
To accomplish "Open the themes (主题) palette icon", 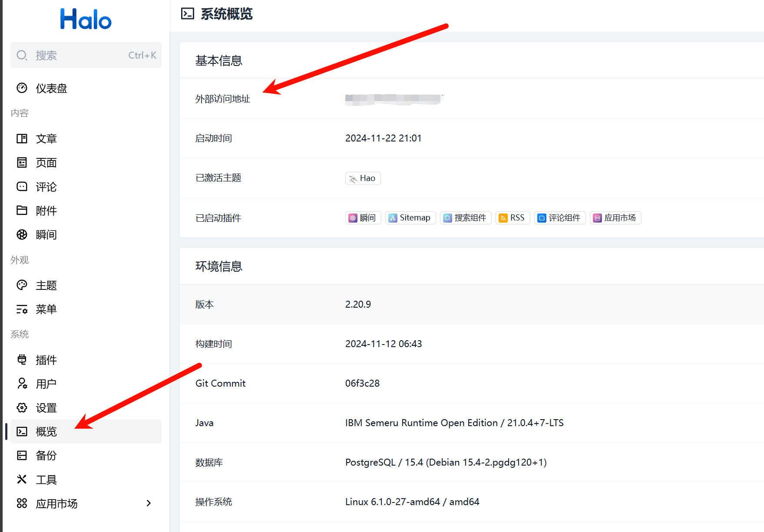I will pos(22,285).
